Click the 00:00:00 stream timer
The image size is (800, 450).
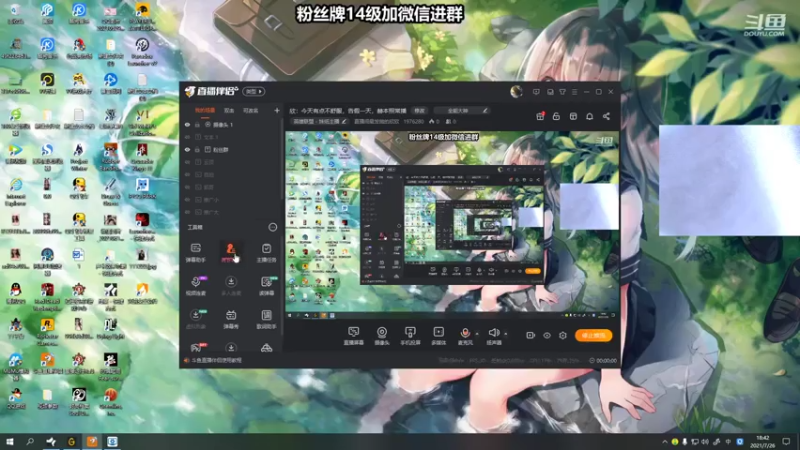606,360
